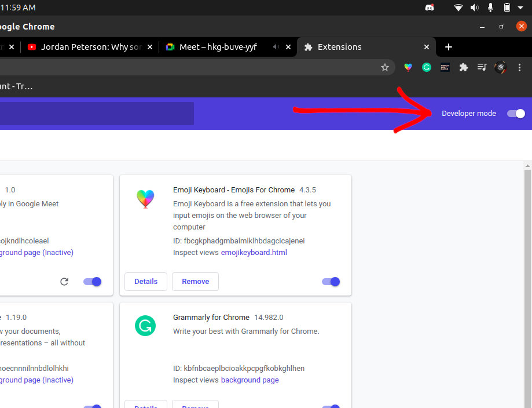
Task: Click the microphone indicator in top bar
Action: click(490, 8)
